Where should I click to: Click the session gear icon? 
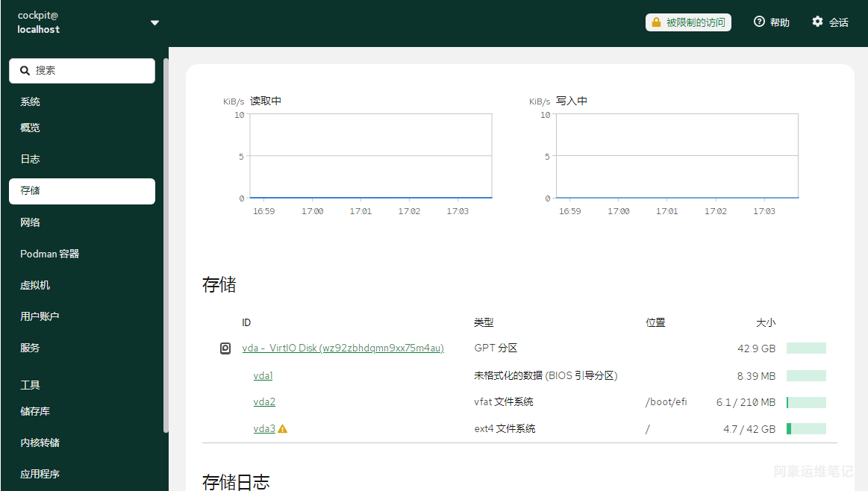click(x=817, y=22)
